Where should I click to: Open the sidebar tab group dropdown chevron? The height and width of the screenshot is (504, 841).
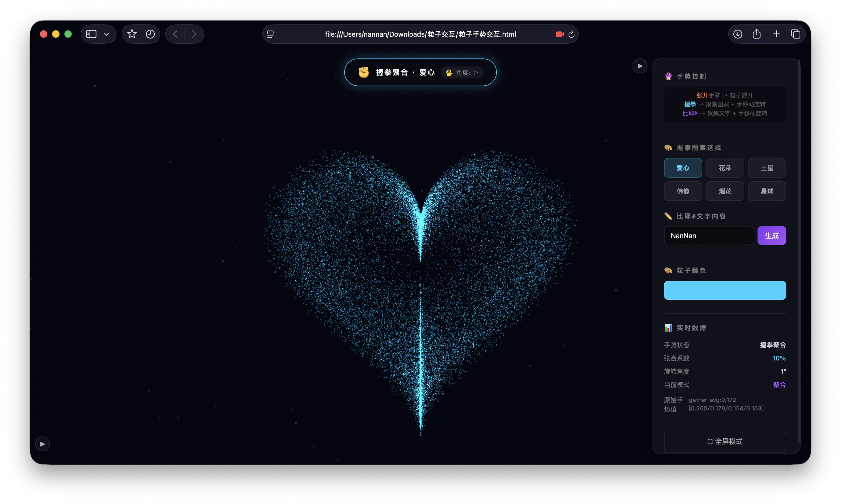(107, 34)
